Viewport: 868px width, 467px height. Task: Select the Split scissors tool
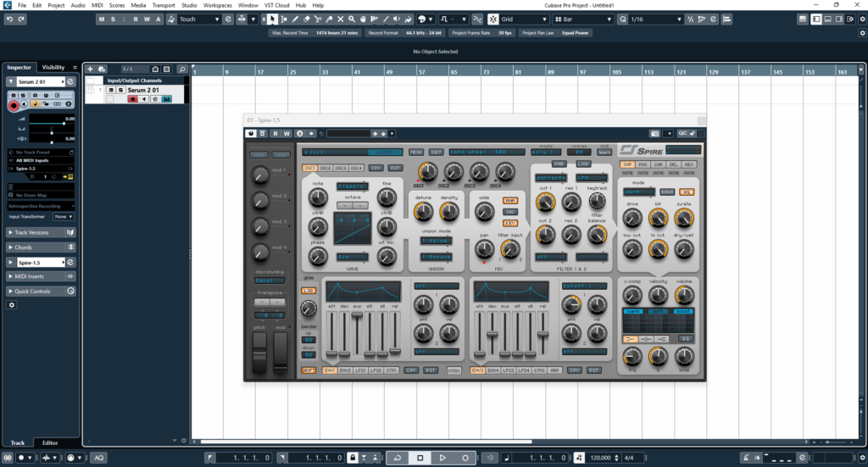(318, 19)
